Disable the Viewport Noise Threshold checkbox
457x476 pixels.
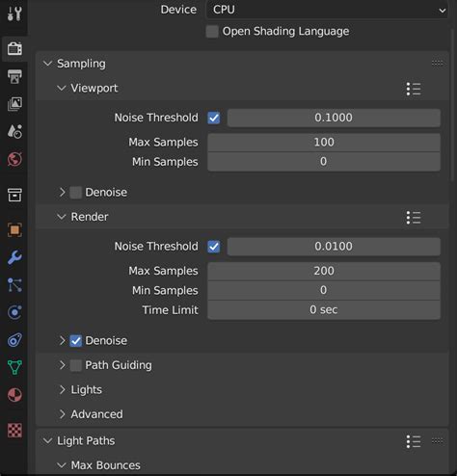point(214,118)
